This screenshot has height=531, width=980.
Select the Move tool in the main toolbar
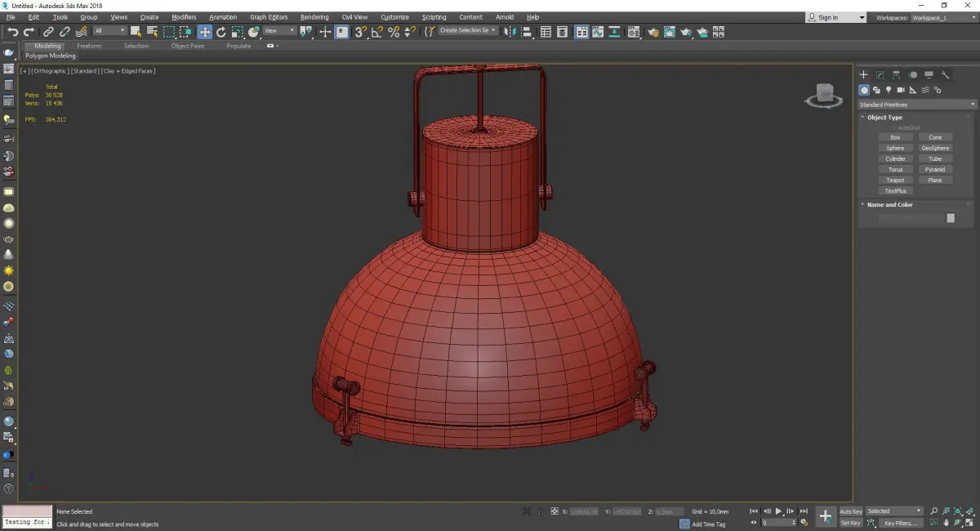[x=204, y=32]
